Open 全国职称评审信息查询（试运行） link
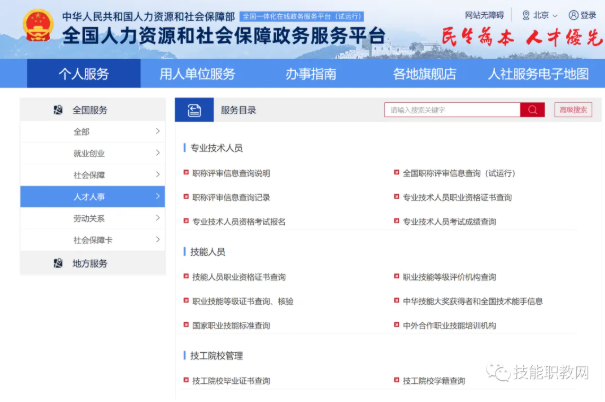This screenshot has height=402, width=605. [x=459, y=173]
